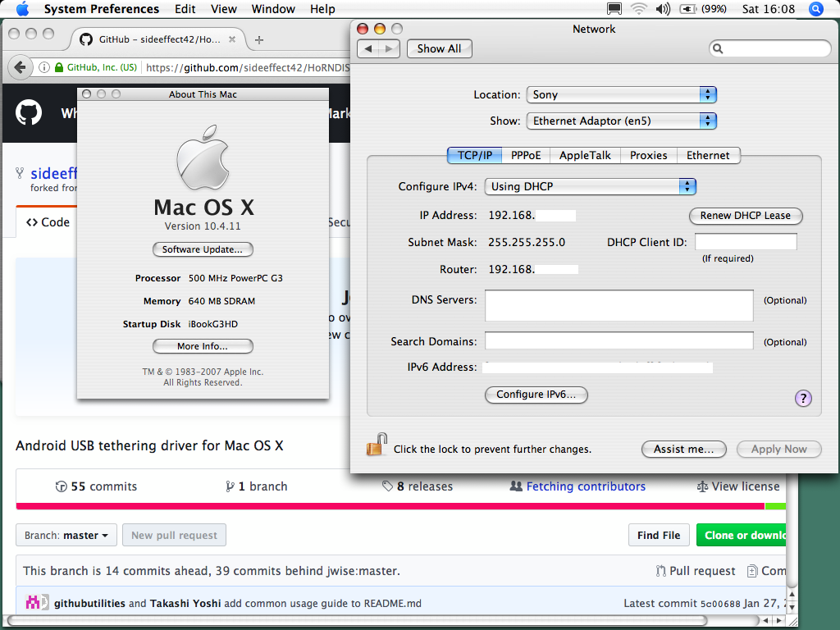840x630 pixels.
Task: Switch to the TCP/IP tab
Action: pyautogui.click(x=475, y=155)
